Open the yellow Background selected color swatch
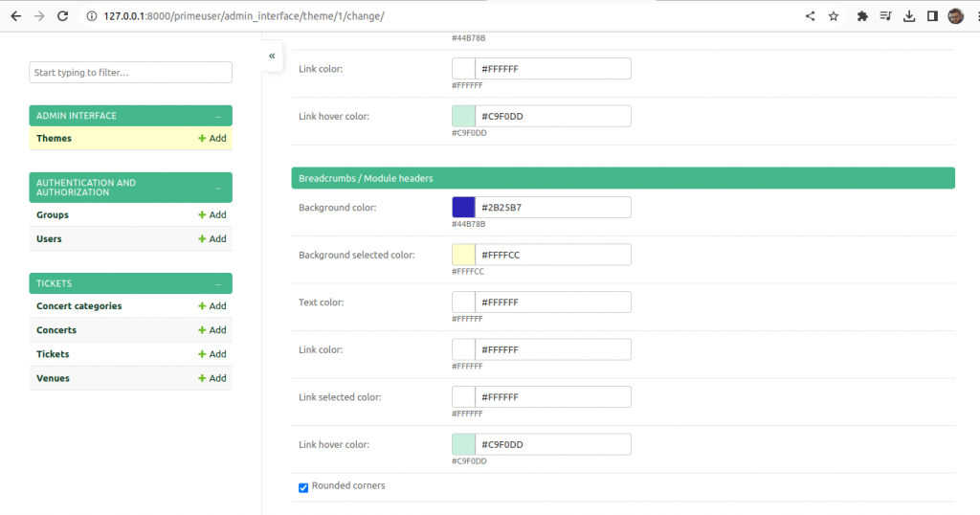 463,255
